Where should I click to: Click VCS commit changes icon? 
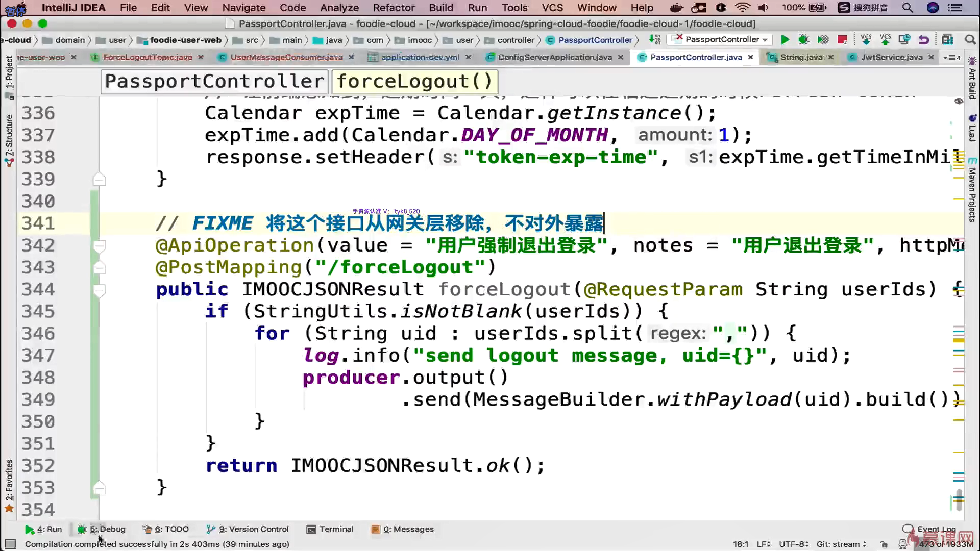pos(885,40)
